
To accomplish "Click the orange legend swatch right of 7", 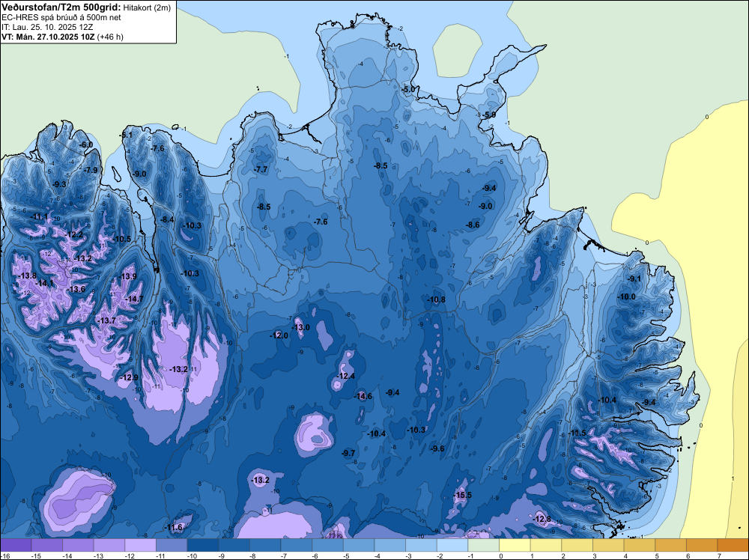I will tap(733, 545).
